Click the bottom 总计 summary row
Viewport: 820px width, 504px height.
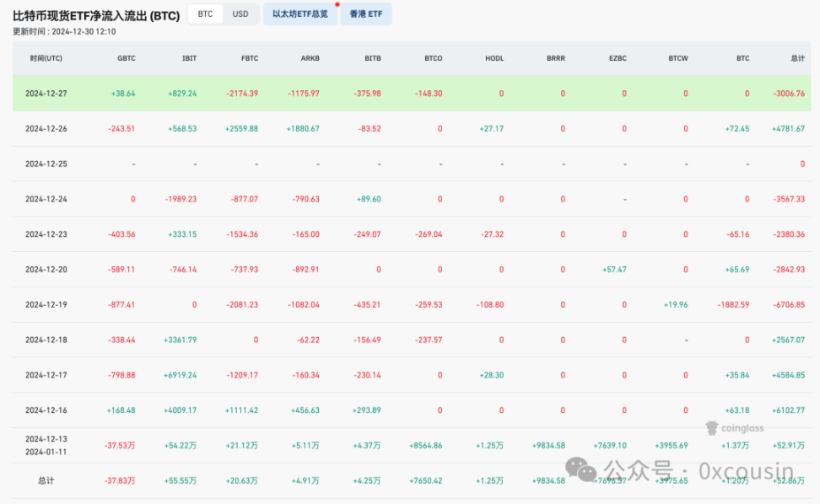click(x=337, y=480)
